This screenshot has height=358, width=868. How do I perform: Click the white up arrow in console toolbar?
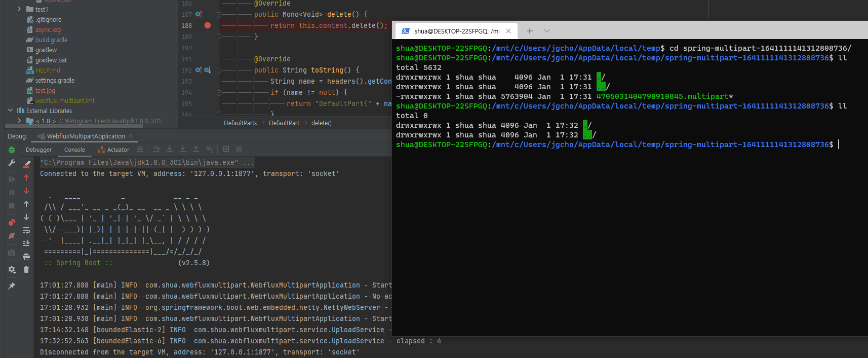pos(26,204)
